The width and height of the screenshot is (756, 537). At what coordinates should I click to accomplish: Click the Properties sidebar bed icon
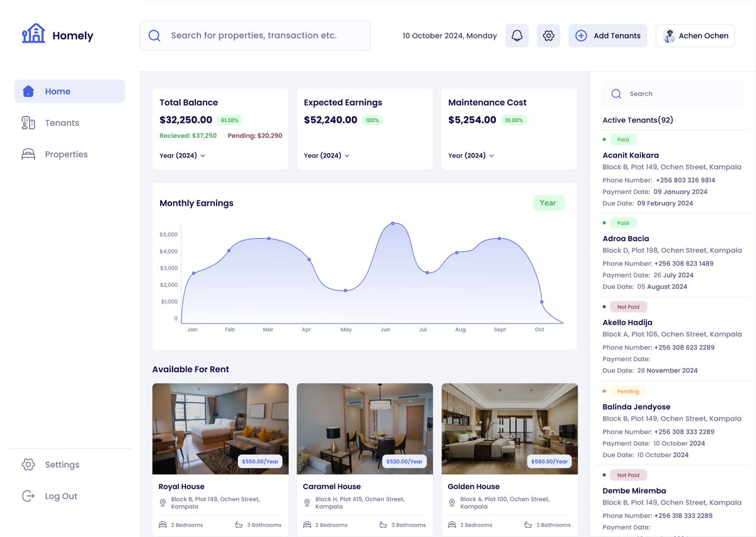pos(28,154)
